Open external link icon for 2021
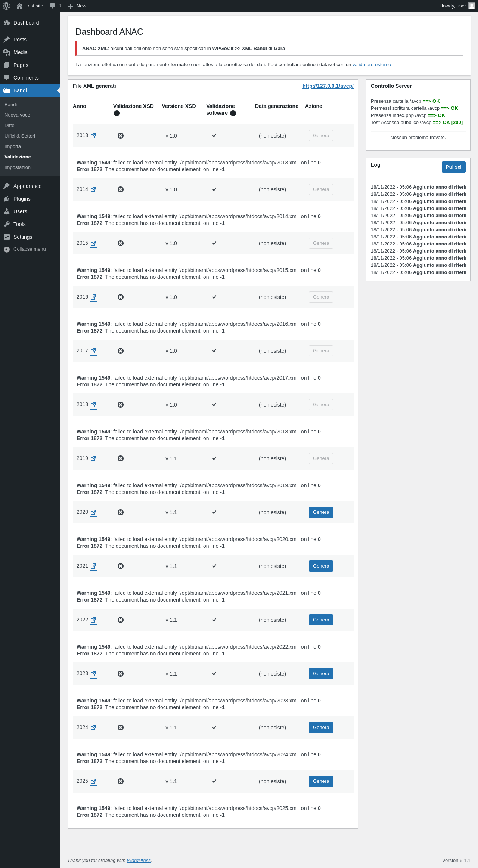The width and height of the screenshot is (478, 868). (x=93, y=566)
